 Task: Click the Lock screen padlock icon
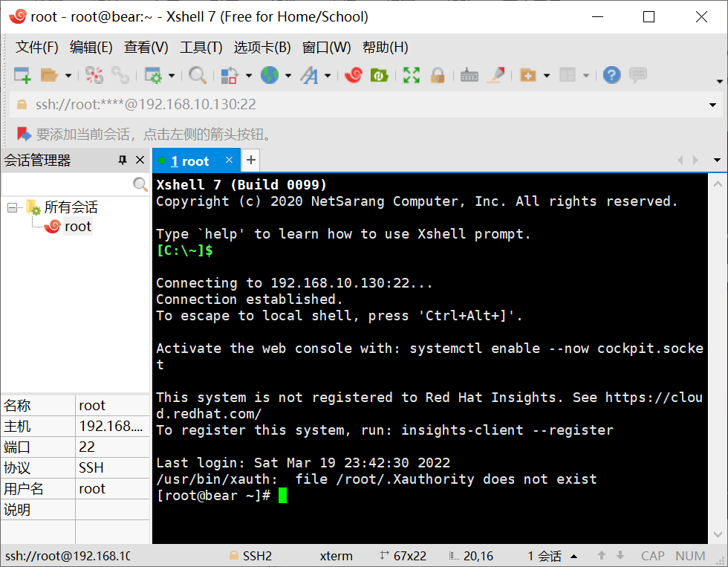pos(438,75)
